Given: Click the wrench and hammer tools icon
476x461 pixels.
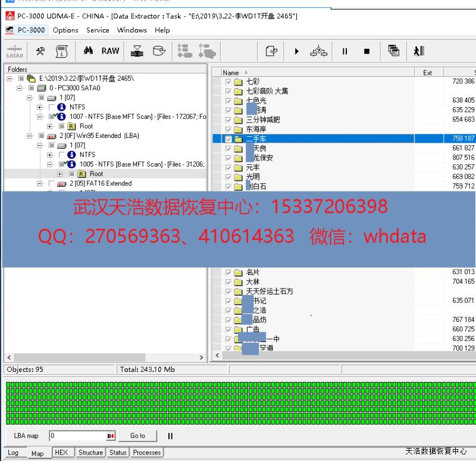Looking at the screenshot, I should coord(40,51).
